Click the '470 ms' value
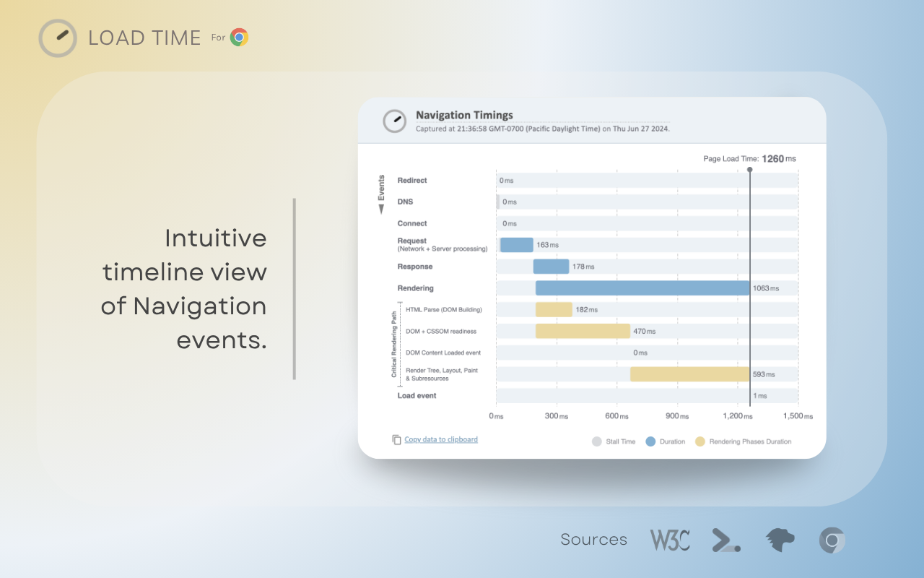The image size is (924, 578). (644, 331)
